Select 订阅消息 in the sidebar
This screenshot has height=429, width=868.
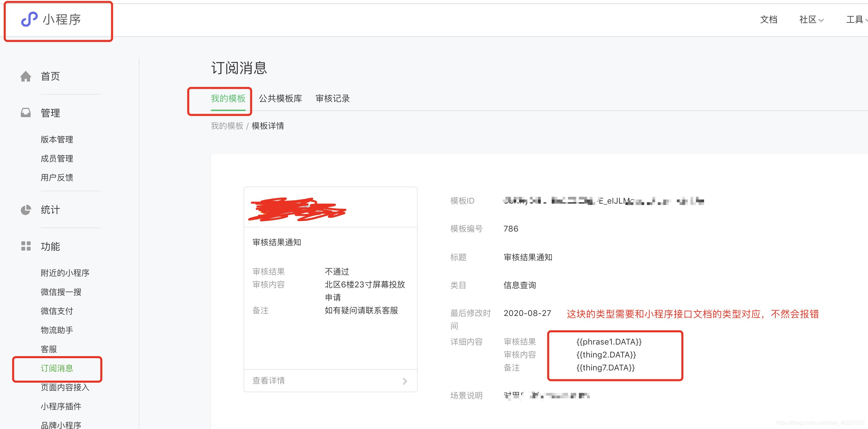point(57,368)
